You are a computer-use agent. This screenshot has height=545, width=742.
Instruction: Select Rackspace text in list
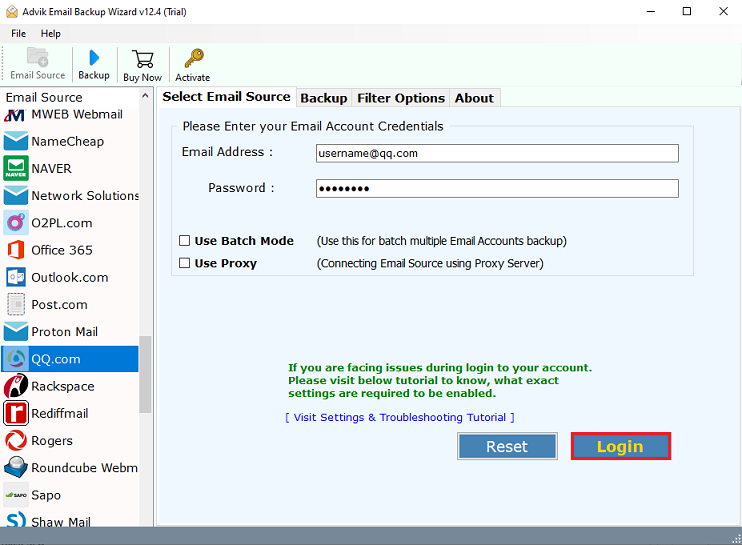(x=63, y=386)
